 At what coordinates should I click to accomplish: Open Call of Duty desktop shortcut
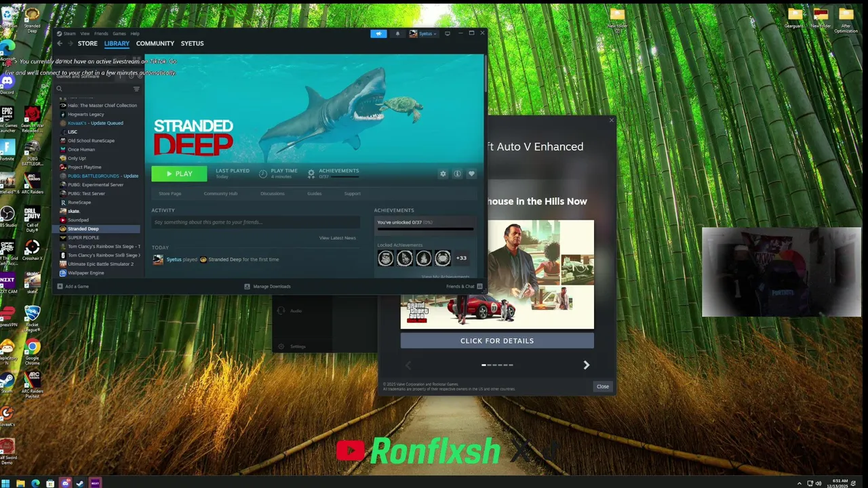click(x=33, y=215)
